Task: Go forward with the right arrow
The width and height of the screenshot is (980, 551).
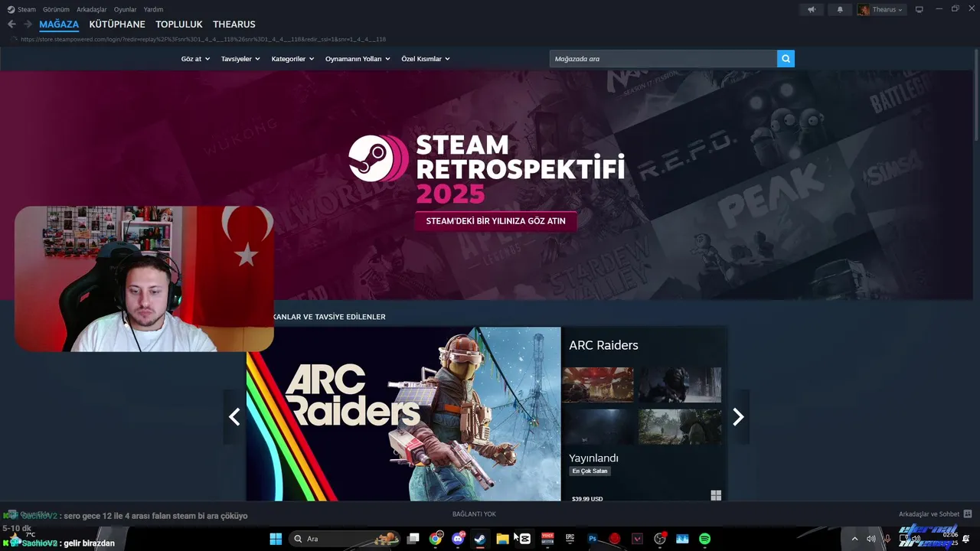Action: coord(28,24)
